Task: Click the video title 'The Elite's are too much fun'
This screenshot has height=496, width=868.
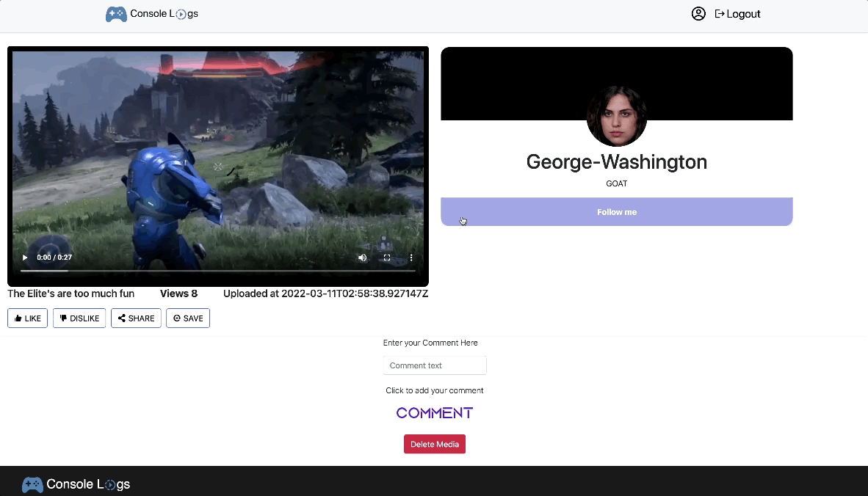Action: (x=70, y=293)
